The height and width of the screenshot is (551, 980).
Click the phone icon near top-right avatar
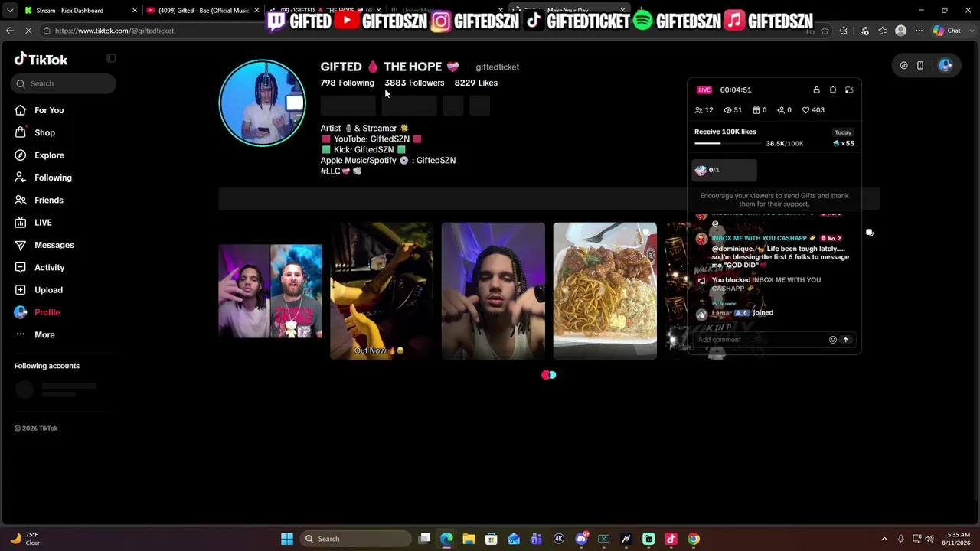tap(920, 66)
